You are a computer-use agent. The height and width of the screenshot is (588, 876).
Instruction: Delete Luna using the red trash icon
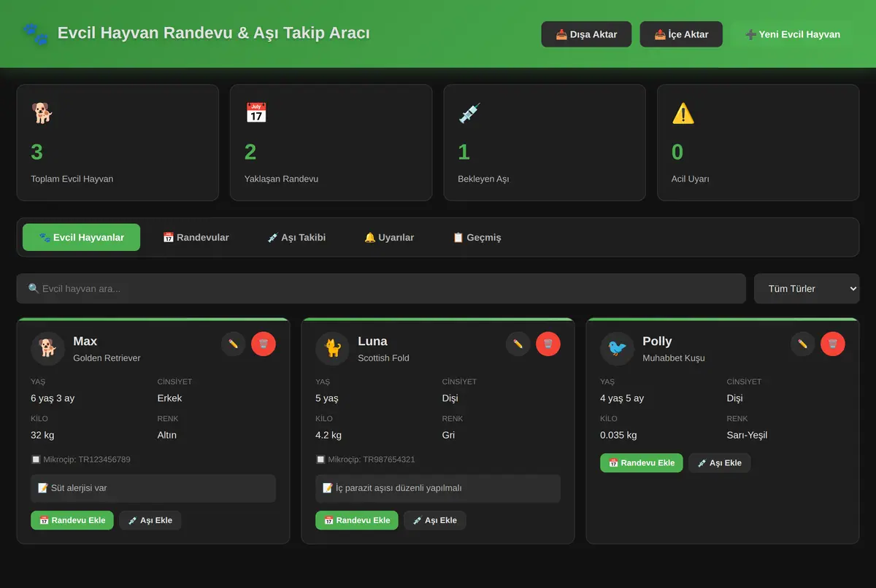548,344
